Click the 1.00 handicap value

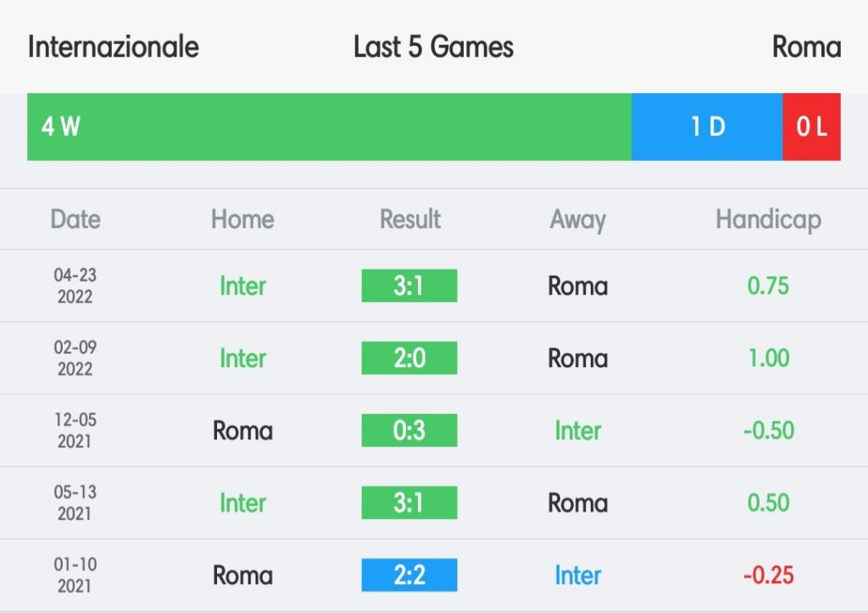[769, 359]
